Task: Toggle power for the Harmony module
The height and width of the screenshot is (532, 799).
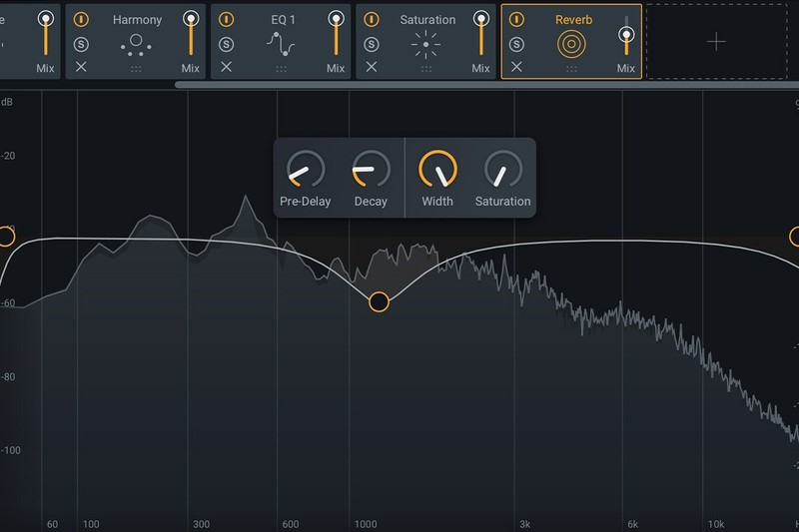Action: tap(82, 19)
